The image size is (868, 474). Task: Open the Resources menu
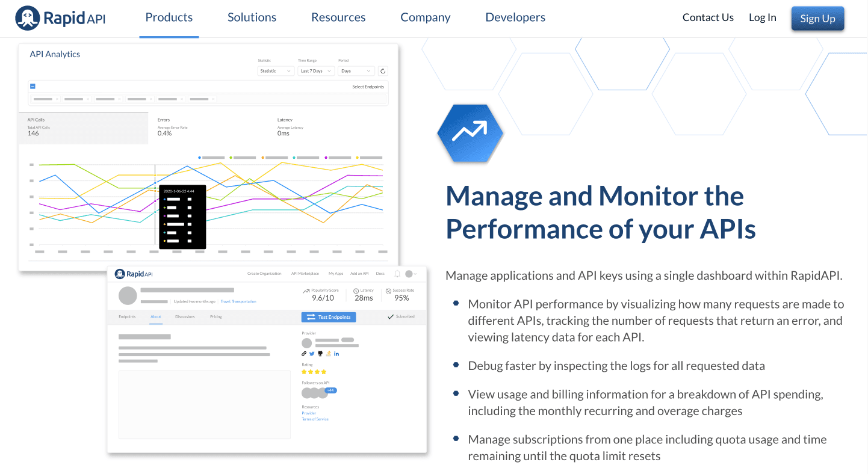[338, 17]
